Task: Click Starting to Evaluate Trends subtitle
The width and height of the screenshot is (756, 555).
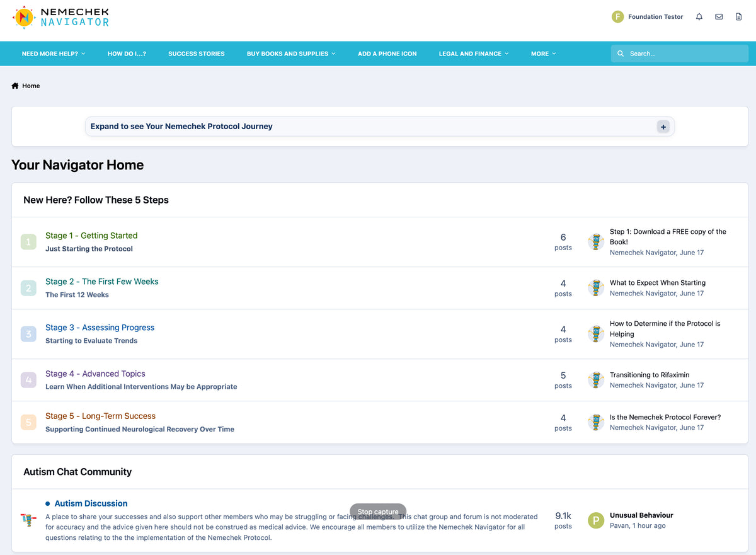Action: 91,341
